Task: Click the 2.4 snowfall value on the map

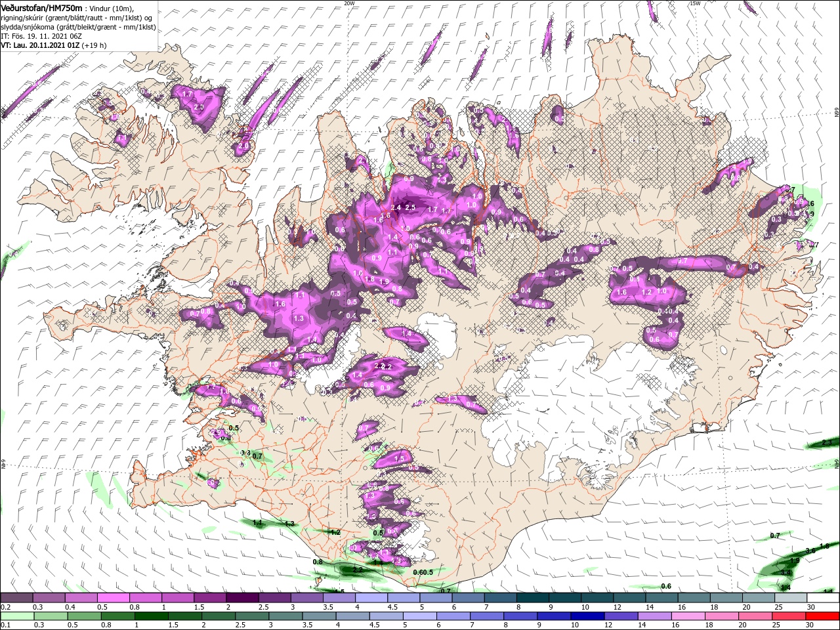Action: (396, 208)
